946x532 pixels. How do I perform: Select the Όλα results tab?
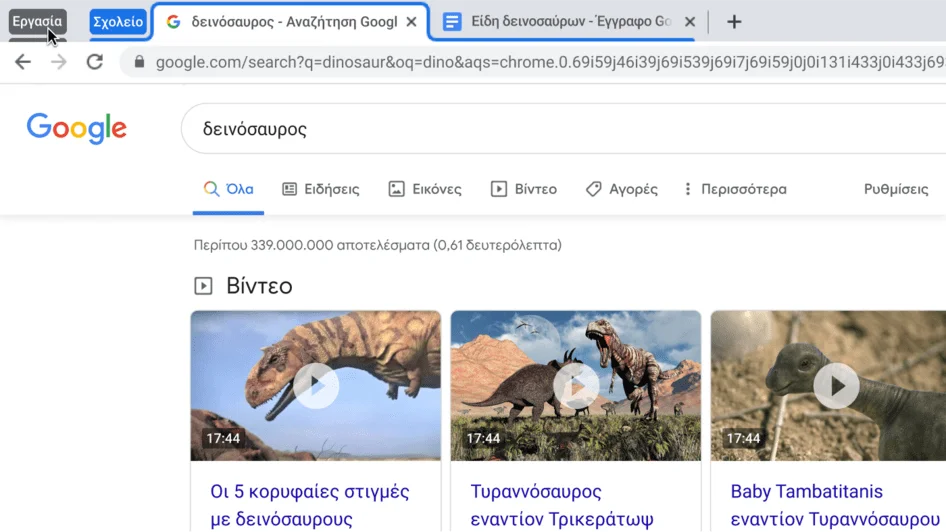(x=228, y=189)
